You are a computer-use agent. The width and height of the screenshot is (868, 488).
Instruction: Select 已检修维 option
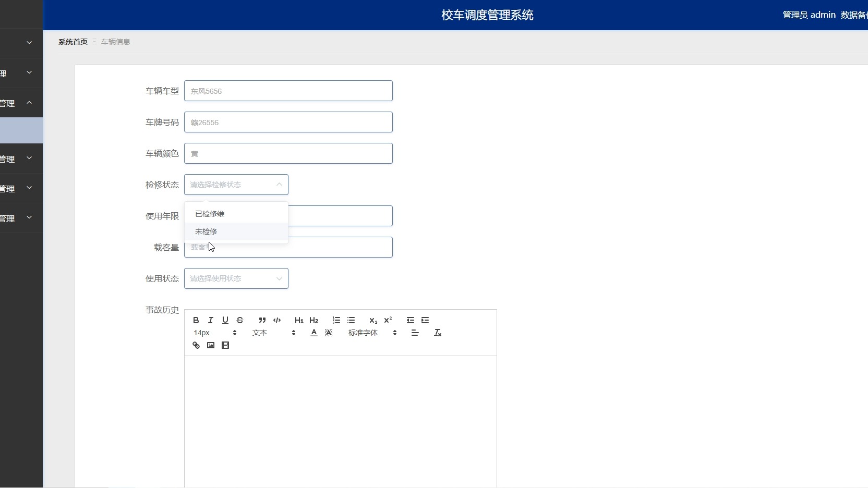(236, 214)
